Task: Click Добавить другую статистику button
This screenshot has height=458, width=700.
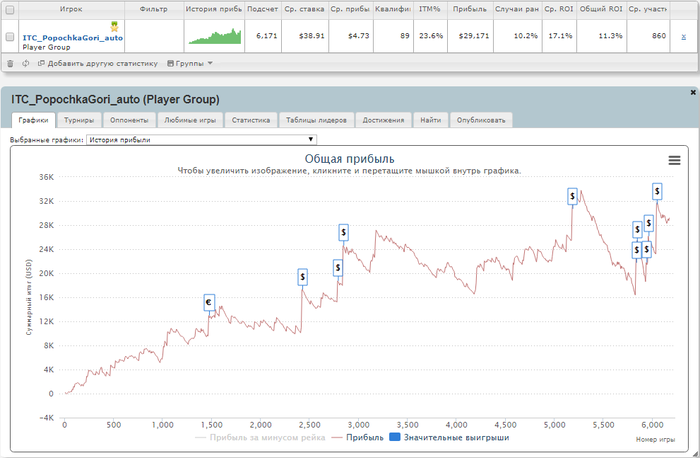Action: [98, 63]
